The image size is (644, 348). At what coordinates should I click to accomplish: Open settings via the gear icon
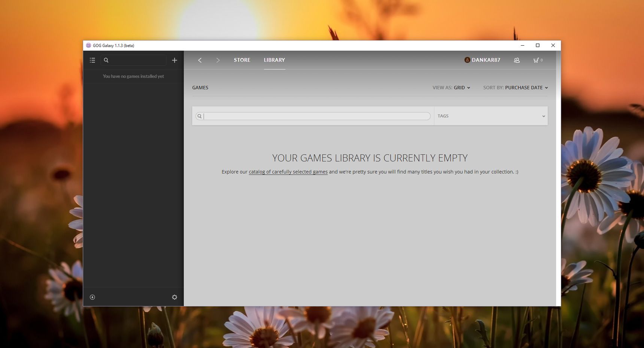coord(174,297)
